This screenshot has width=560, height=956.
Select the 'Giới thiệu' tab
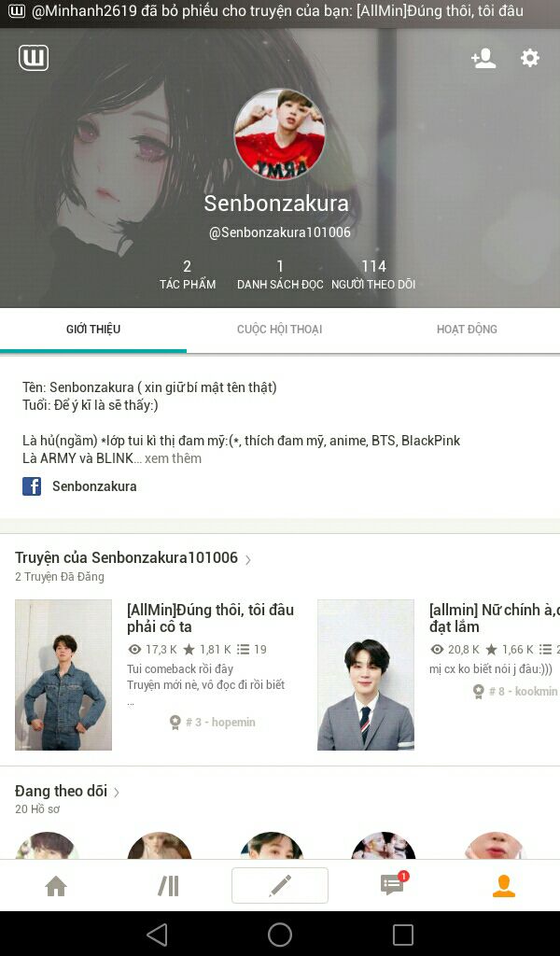click(x=93, y=330)
